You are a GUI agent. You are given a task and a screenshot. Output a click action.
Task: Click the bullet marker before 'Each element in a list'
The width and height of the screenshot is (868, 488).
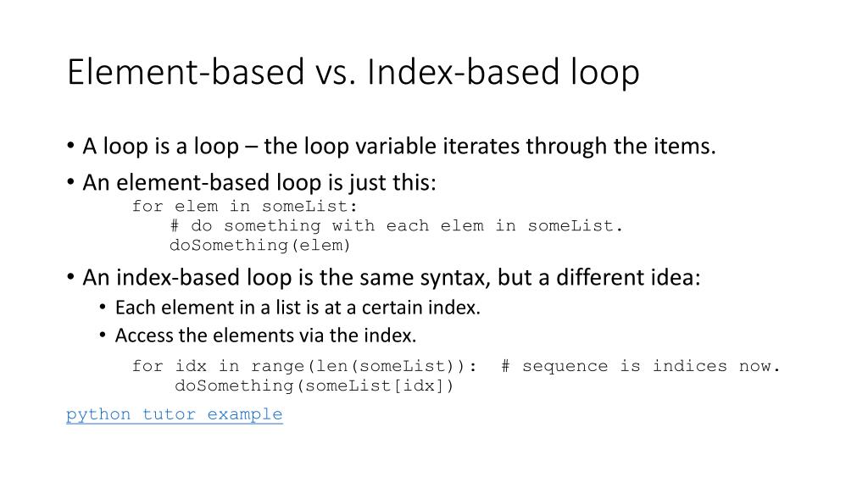coord(103,307)
